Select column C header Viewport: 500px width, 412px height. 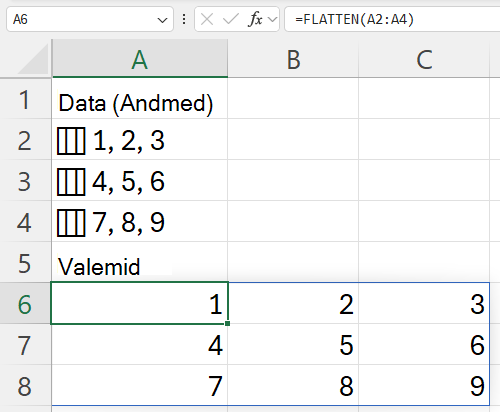424,59
